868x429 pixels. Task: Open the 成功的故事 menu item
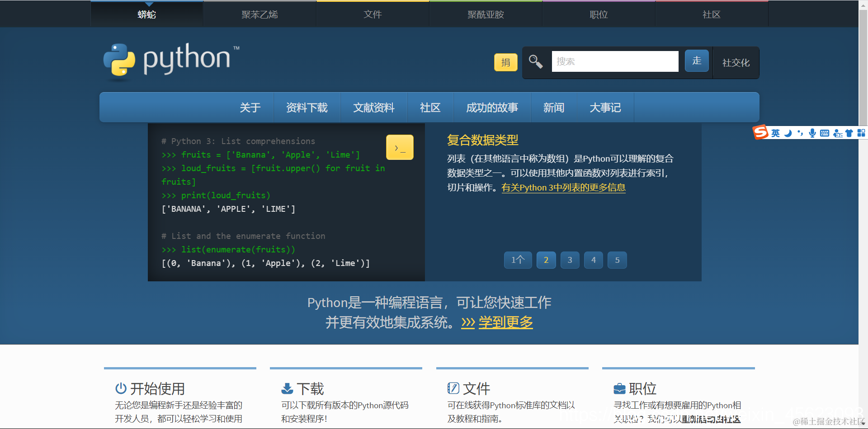pyautogui.click(x=492, y=107)
